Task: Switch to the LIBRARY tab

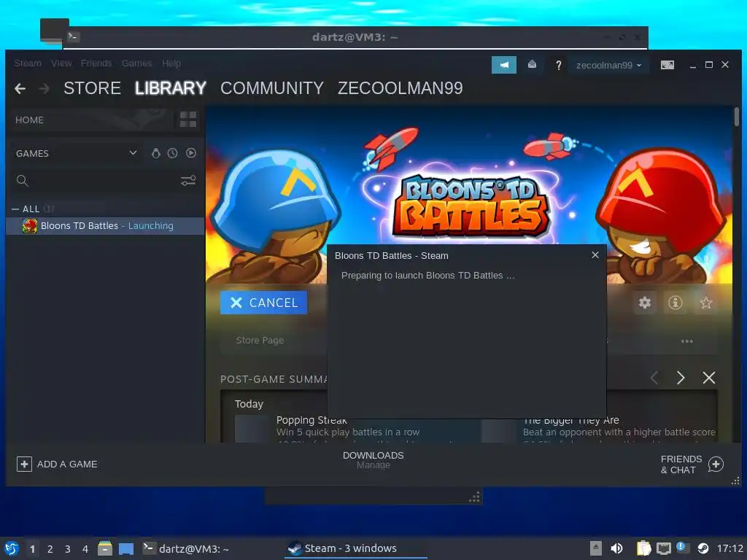Action: point(171,88)
